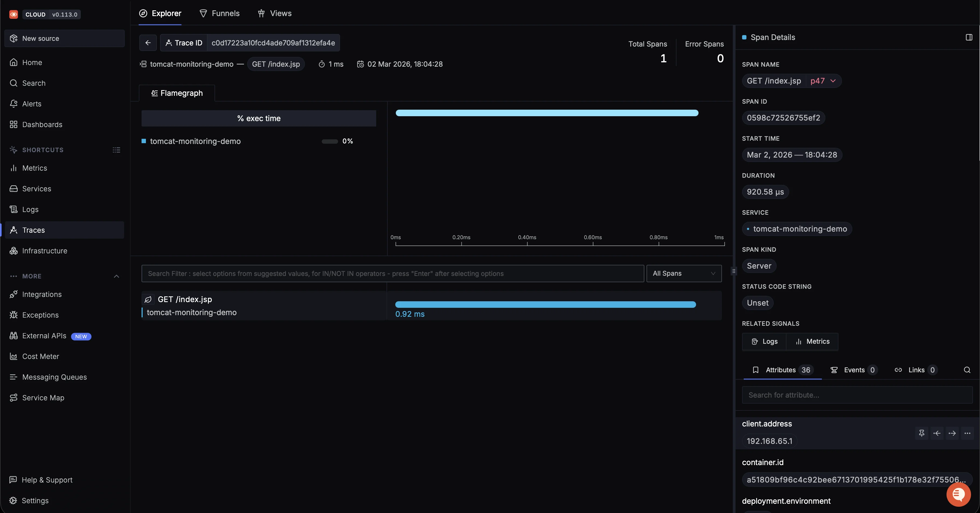Toggle the Span Details panel layout icon

click(x=969, y=37)
